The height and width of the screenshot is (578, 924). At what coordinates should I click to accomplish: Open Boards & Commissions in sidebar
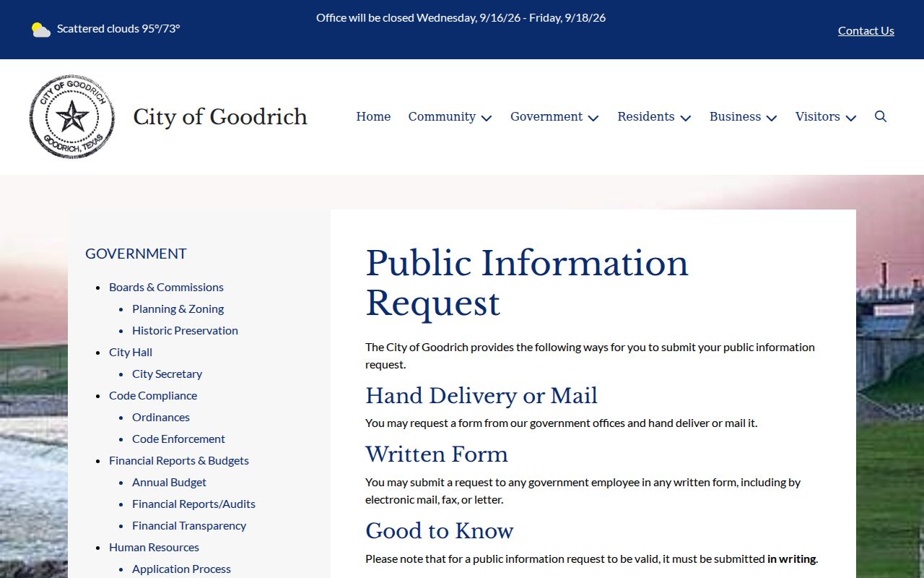click(x=166, y=287)
